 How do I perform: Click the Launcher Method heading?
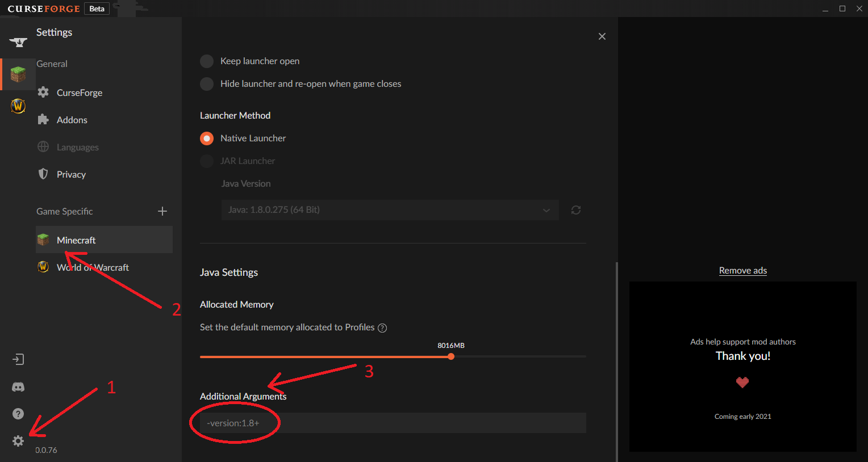[x=235, y=115]
